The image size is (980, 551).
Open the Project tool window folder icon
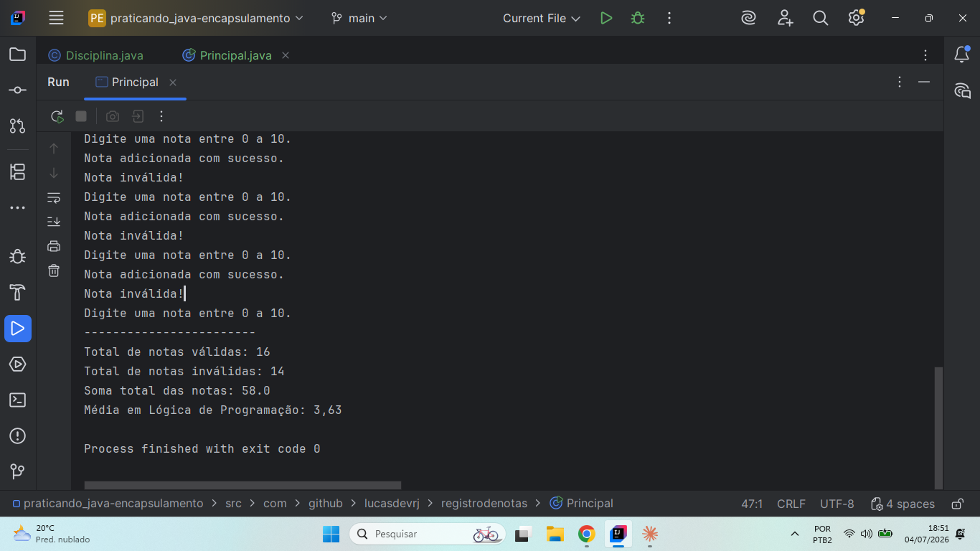pyautogui.click(x=18, y=55)
